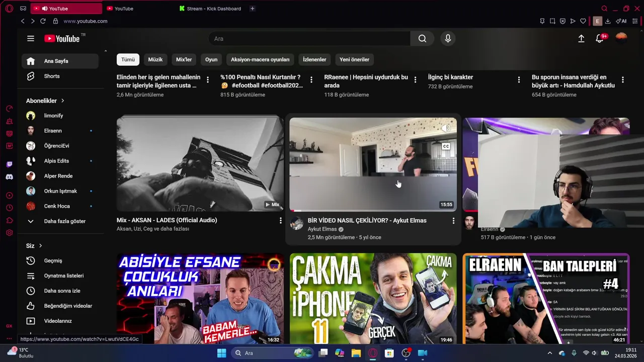Open the Opera AI assistant button
644x362 pixels.
click(x=621, y=21)
